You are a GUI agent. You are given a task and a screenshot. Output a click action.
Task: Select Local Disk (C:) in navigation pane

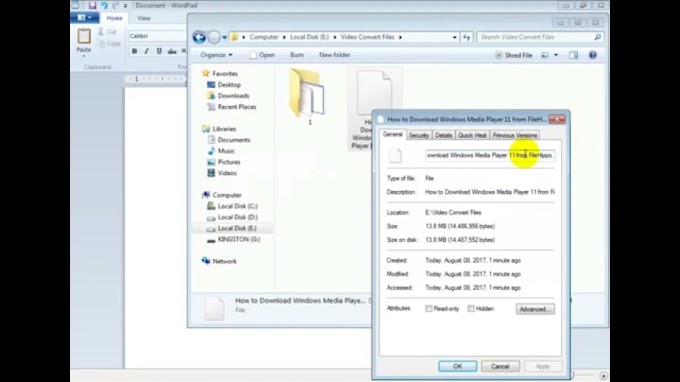click(x=232, y=206)
